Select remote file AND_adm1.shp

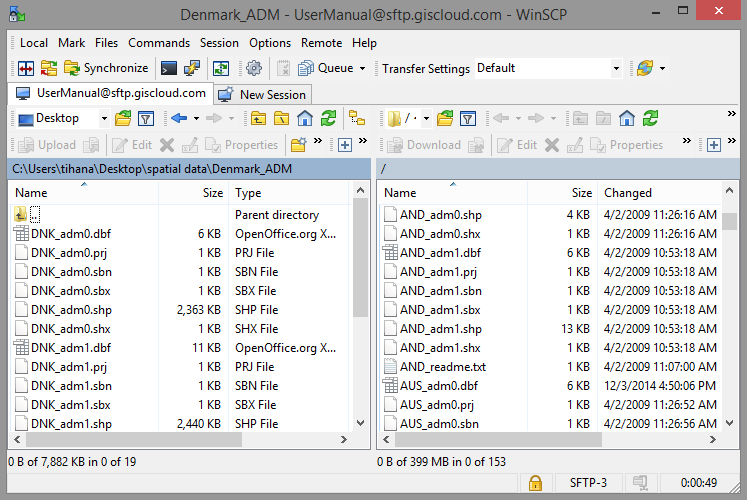click(x=551, y=329)
